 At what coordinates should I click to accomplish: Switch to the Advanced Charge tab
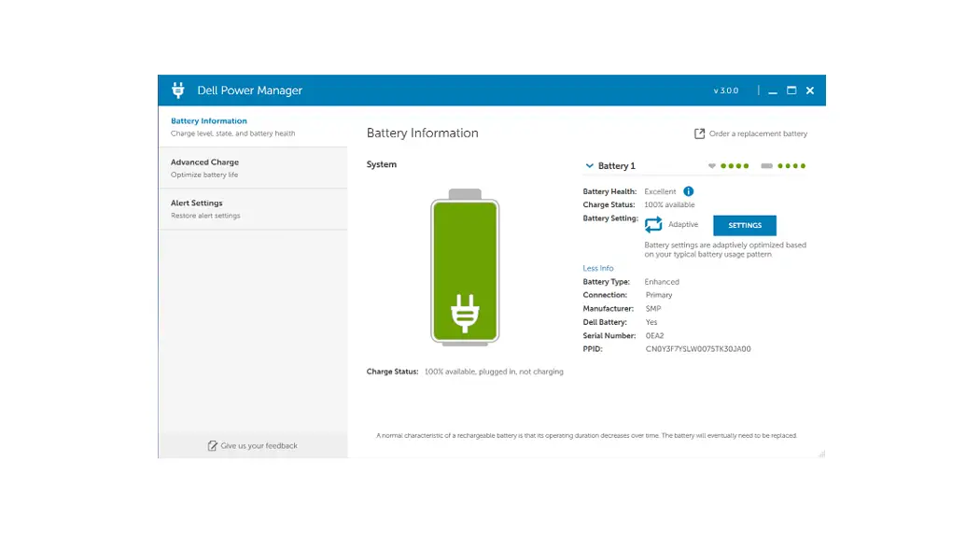253,167
